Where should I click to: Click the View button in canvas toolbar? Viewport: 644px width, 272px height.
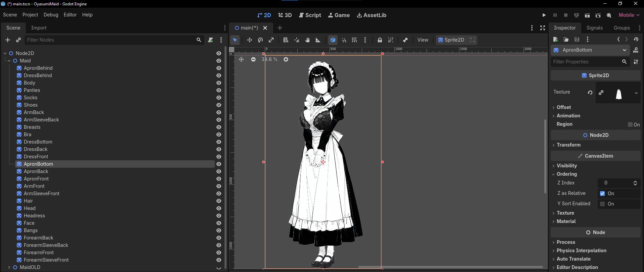click(423, 40)
